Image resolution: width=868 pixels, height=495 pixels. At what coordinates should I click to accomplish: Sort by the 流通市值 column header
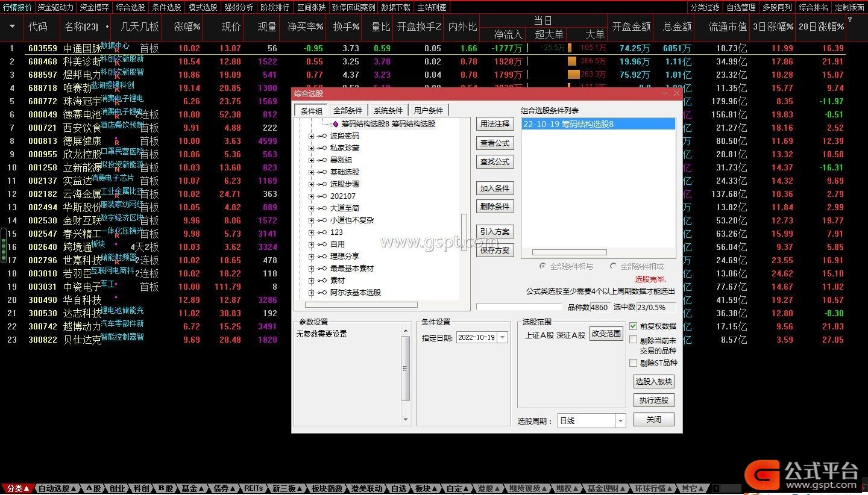[x=728, y=26]
